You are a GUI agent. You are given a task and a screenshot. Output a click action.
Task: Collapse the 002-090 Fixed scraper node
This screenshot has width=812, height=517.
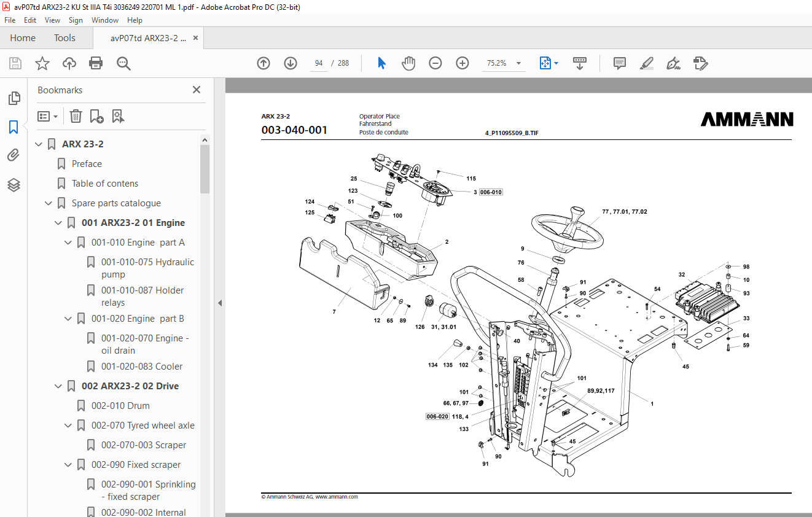(x=69, y=465)
